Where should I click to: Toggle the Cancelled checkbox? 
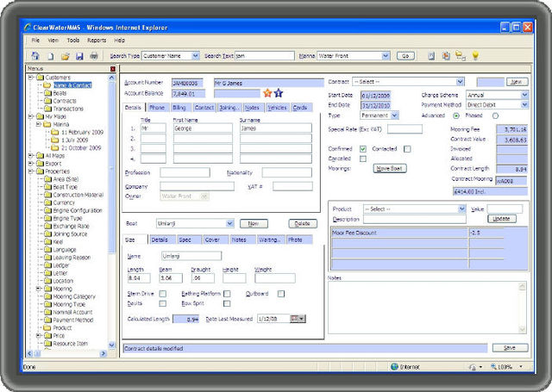pyautogui.click(x=363, y=159)
